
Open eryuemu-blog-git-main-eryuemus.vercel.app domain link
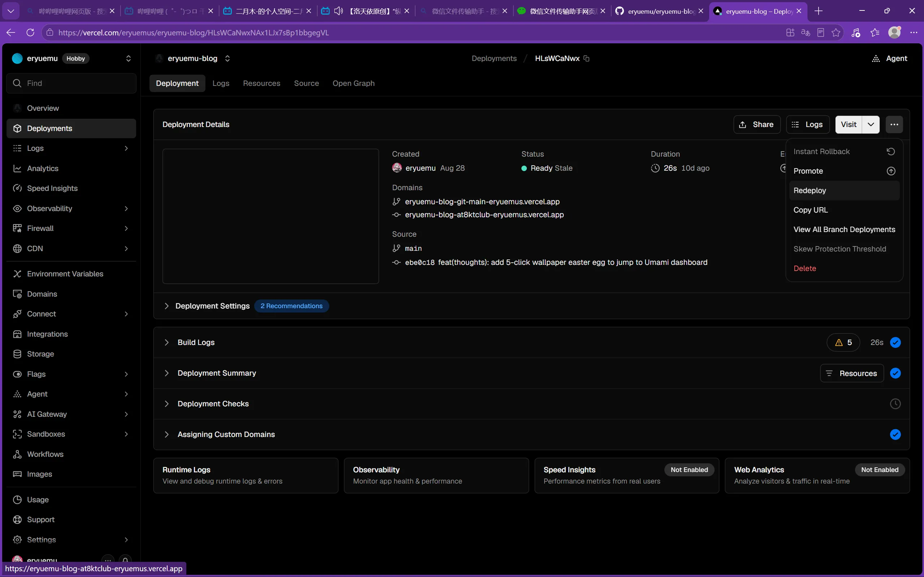tap(482, 201)
